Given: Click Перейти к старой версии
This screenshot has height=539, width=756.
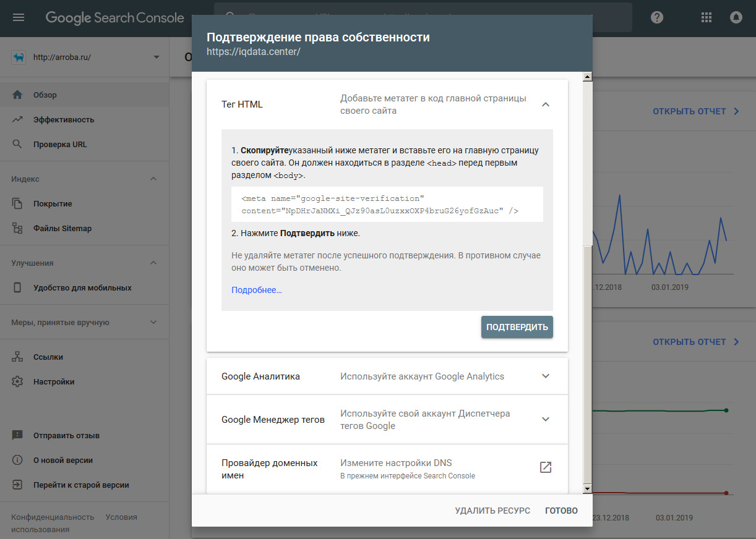Looking at the screenshot, I should point(84,485).
